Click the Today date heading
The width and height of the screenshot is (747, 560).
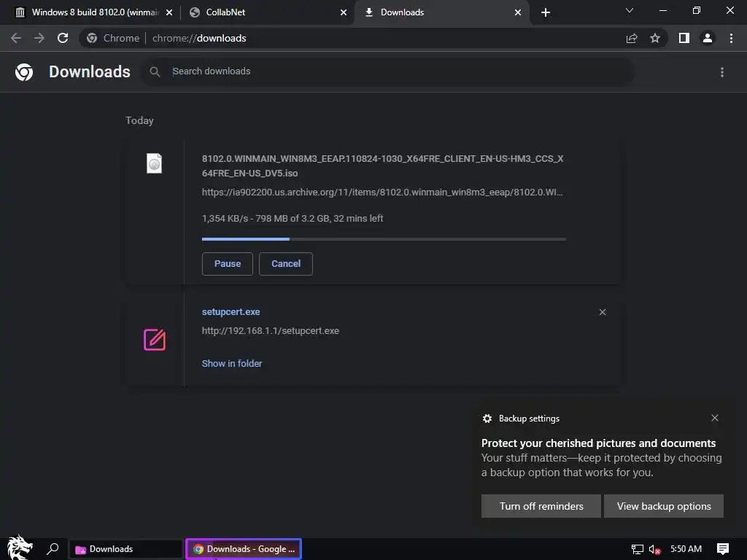click(x=139, y=120)
